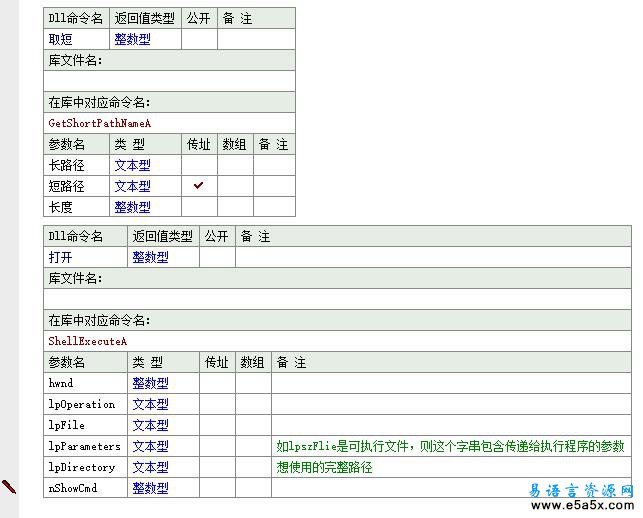Toggle the 数组 cell for 短路径
The image size is (643, 518).
coord(235,186)
